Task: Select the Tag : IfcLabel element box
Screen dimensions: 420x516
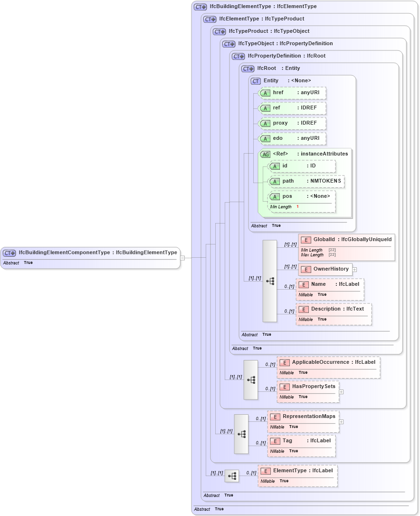Action: coord(301,445)
